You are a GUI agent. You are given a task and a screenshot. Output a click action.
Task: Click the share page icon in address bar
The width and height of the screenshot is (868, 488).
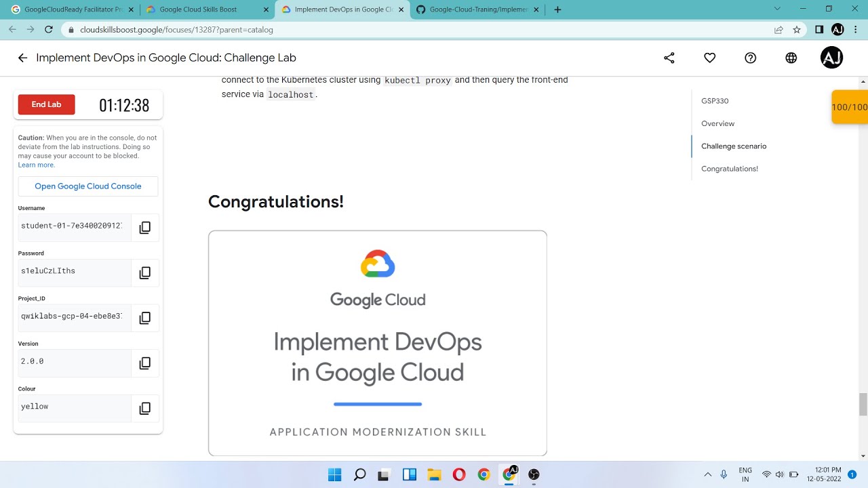pos(779,30)
